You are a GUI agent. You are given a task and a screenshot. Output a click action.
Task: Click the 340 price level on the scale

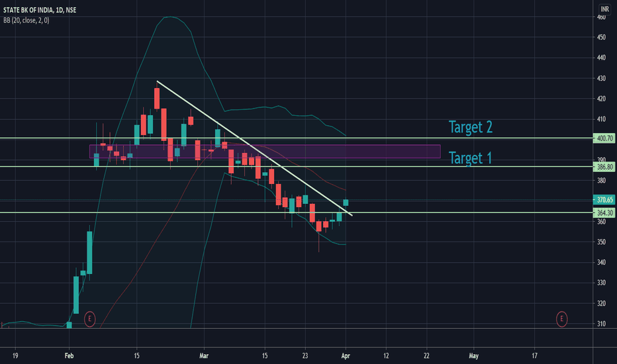601,263
